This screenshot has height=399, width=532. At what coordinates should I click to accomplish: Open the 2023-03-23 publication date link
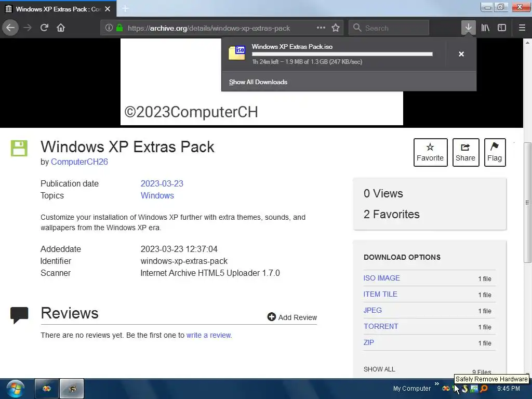[x=162, y=183]
